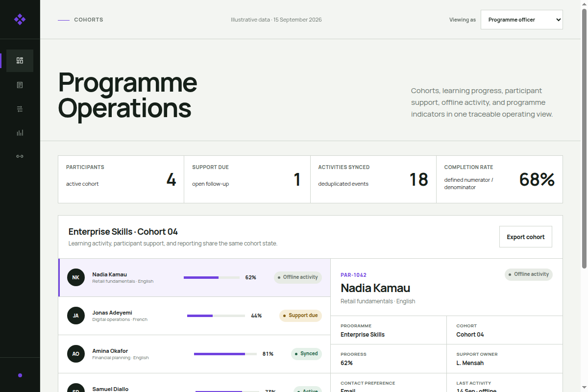Click the AO avatar for Amina Okafor

pos(75,354)
